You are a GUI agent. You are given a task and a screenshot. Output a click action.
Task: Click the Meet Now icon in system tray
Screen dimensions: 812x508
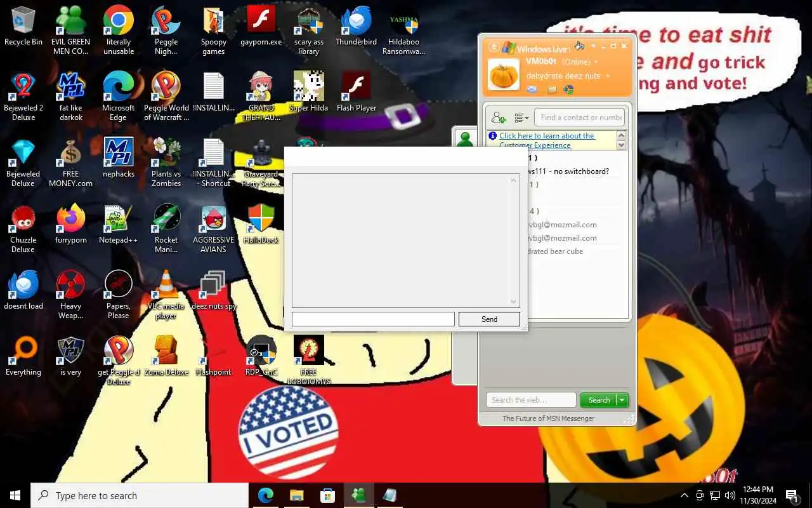[700, 495]
